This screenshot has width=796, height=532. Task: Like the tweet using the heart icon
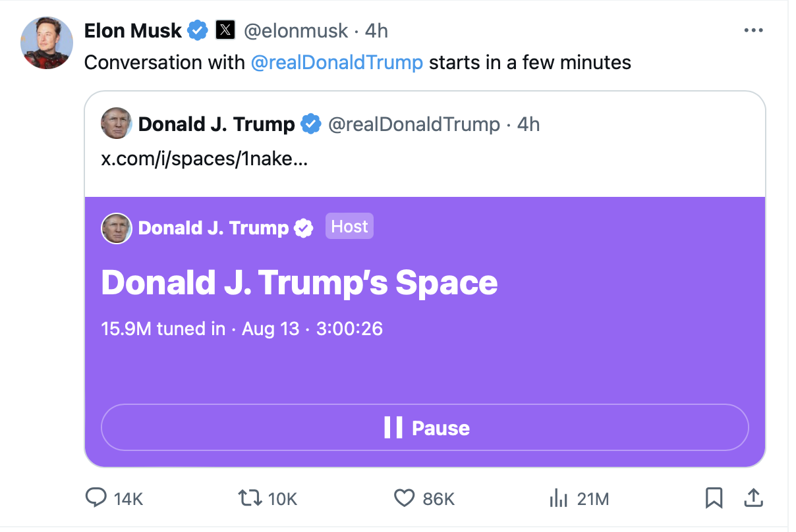point(404,498)
